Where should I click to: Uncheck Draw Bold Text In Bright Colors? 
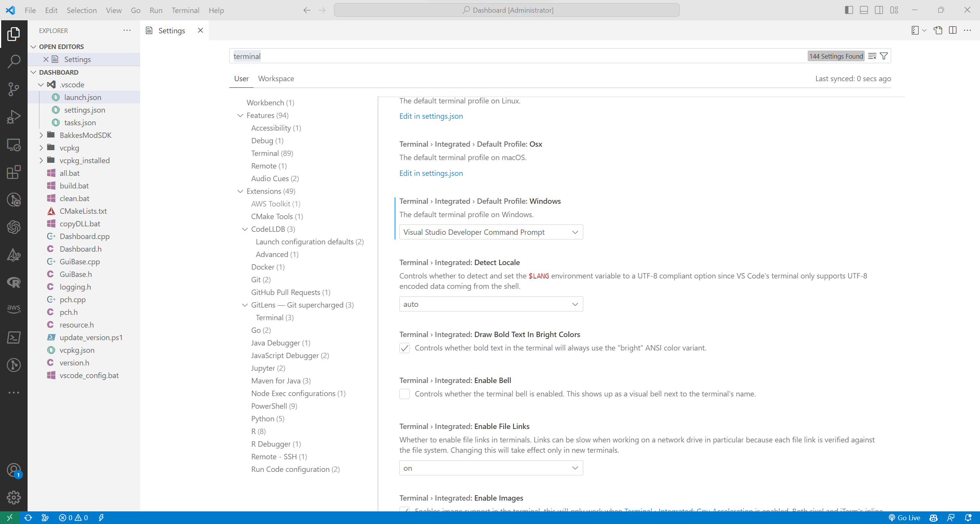(x=404, y=348)
